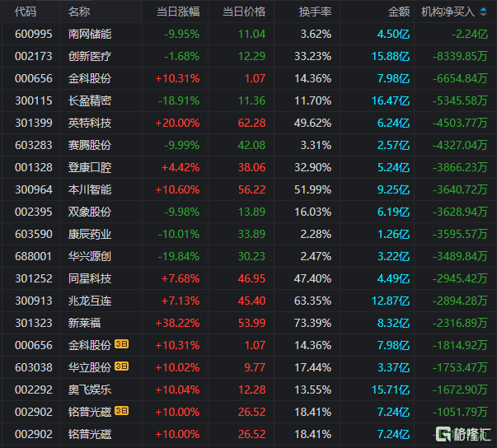
Task: Open the 双象股份 stock name
Action: (90, 212)
